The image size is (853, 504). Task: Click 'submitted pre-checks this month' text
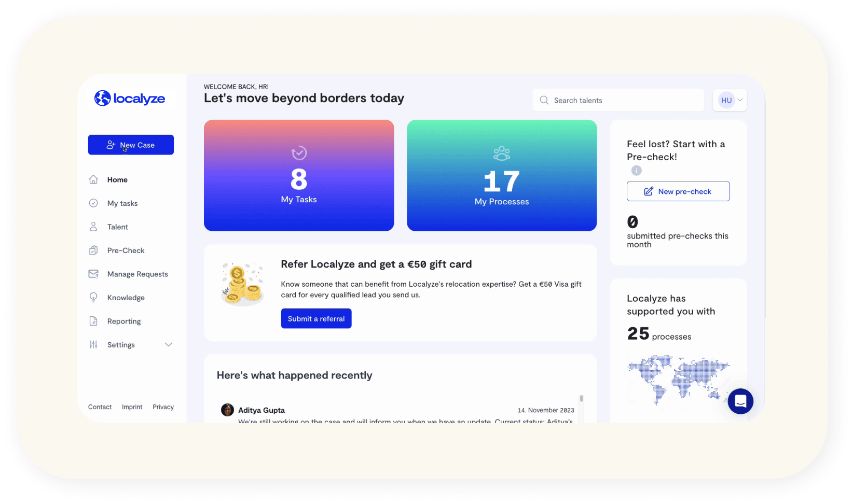(x=678, y=240)
